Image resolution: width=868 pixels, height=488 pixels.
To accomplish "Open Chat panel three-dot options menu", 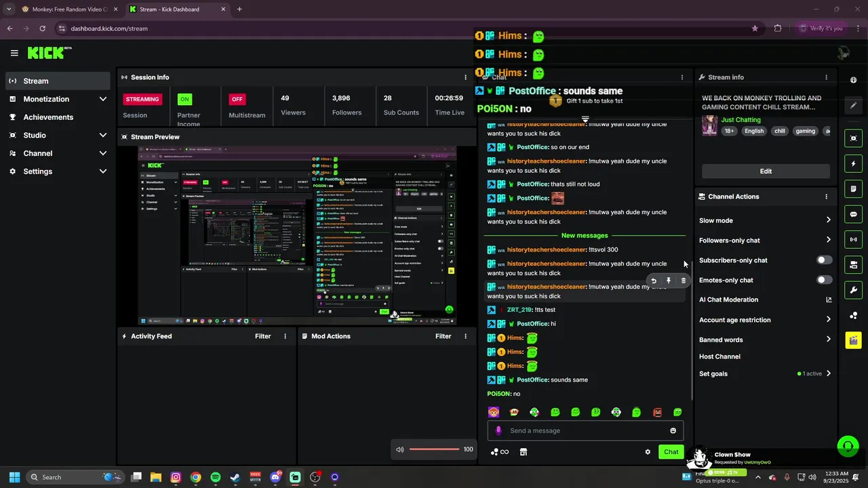I will tap(682, 77).
